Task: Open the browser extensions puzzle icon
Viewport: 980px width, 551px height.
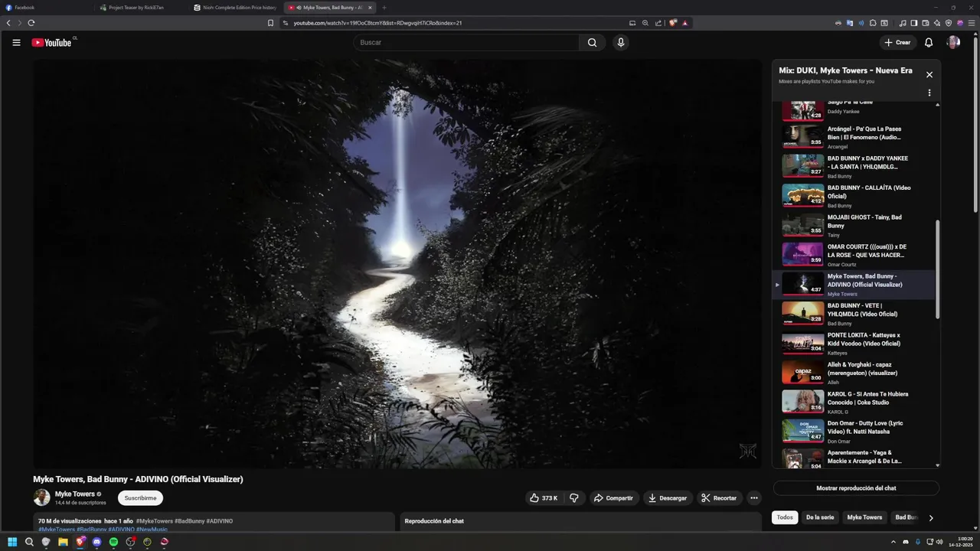Action: coord(873,23)
